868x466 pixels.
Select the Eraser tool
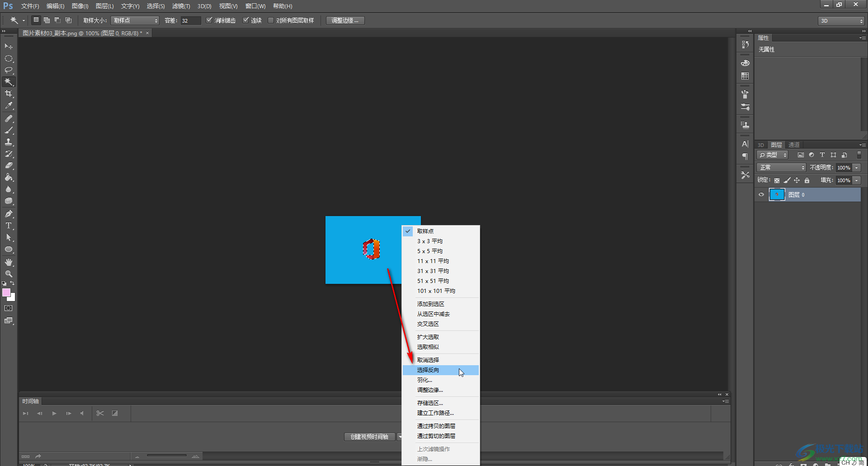[x=9, y=165]
